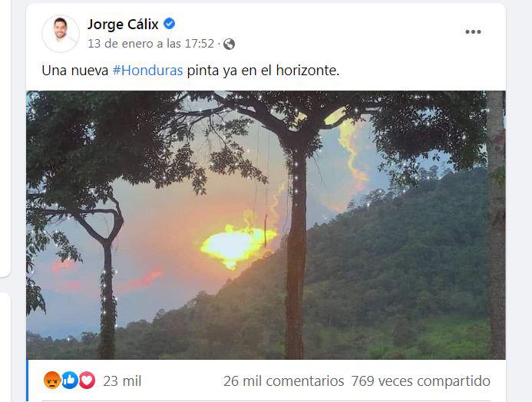Open the Jorge Cálix profile name link
The height and width of the screenshot is (402, 532).
click(123, 24)
